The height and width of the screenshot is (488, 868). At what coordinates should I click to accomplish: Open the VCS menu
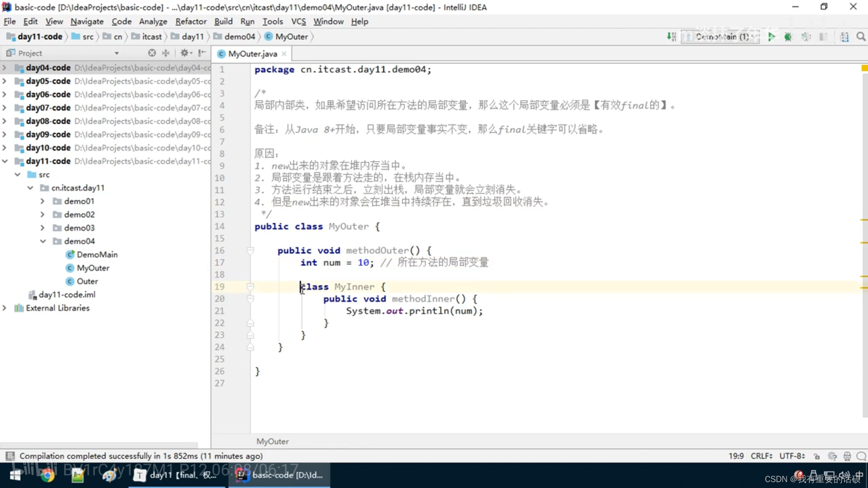(x=298, y=21)
